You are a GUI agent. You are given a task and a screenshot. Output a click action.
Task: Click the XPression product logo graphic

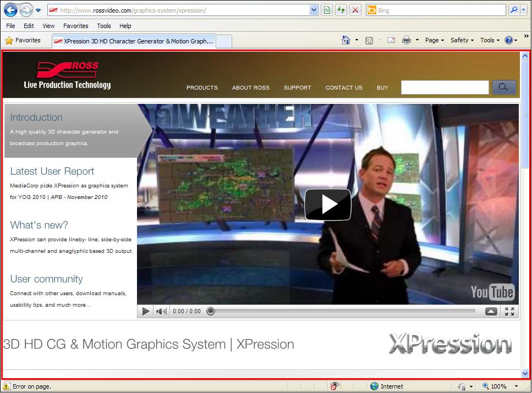click(x=450, y=344)
